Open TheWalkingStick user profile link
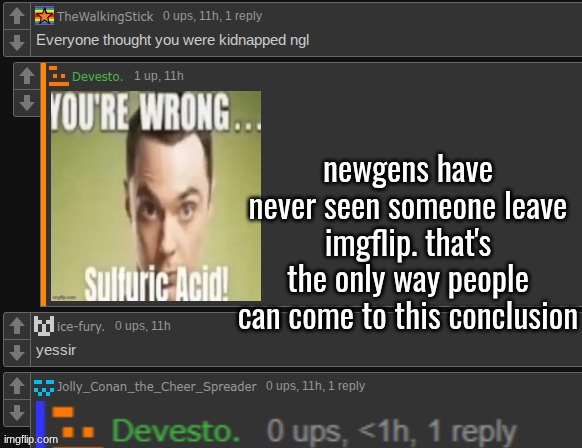 pyautogui.click(x=105, y=16)
